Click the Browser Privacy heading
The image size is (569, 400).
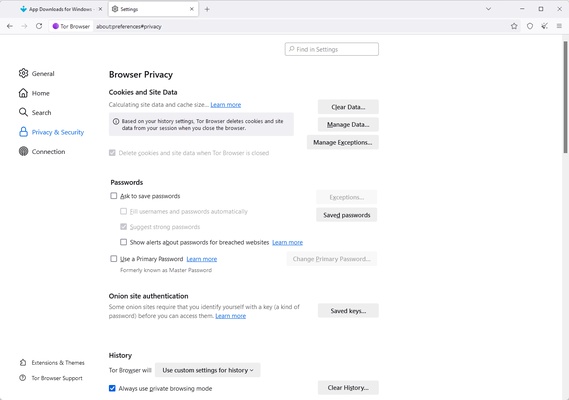141,74
